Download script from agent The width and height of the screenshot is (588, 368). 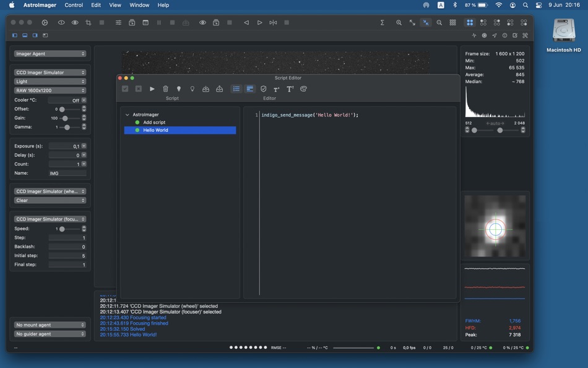click(205, 89)
